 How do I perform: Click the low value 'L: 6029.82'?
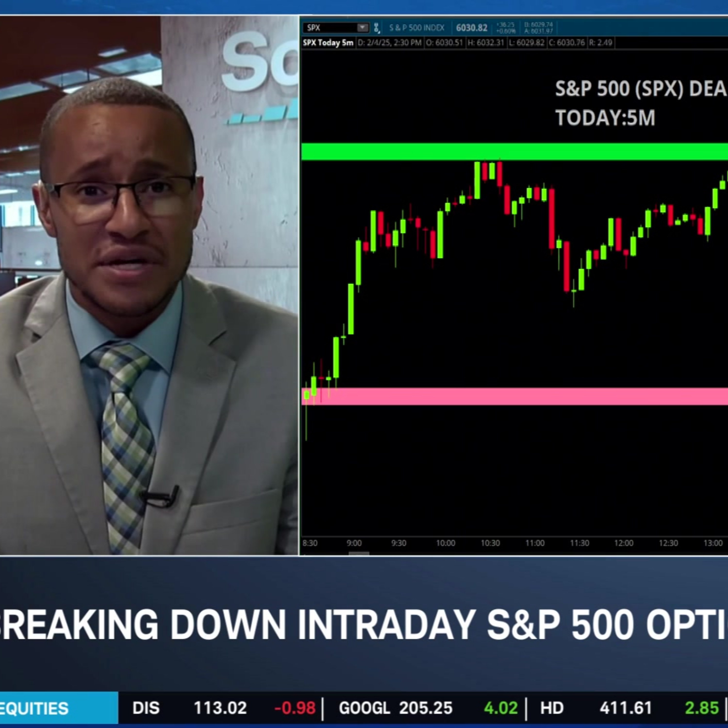coord(526,42)
